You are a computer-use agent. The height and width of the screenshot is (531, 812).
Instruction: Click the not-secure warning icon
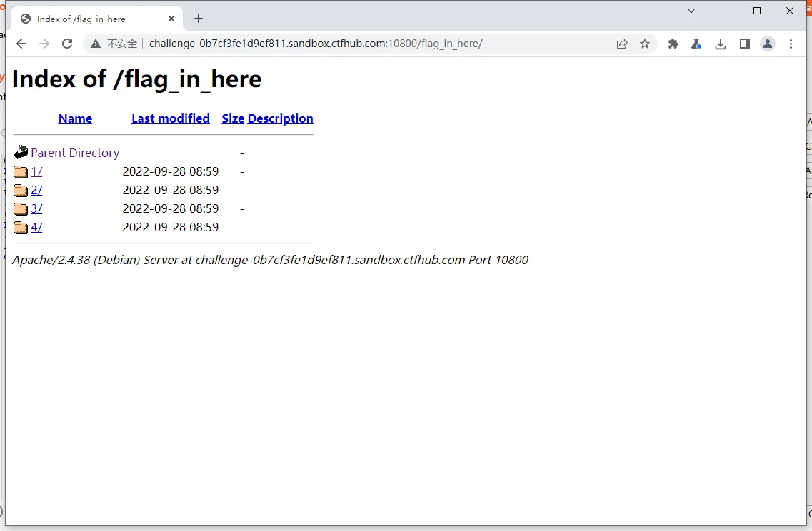tap(96, 44)
